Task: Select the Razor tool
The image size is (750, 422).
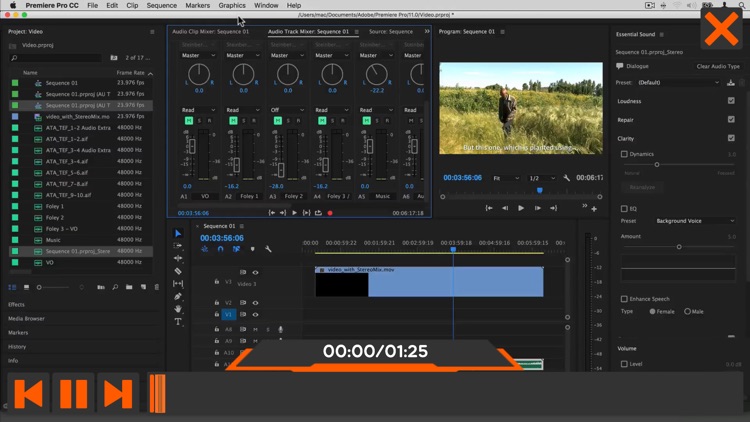Action: (x=178, y=271)
